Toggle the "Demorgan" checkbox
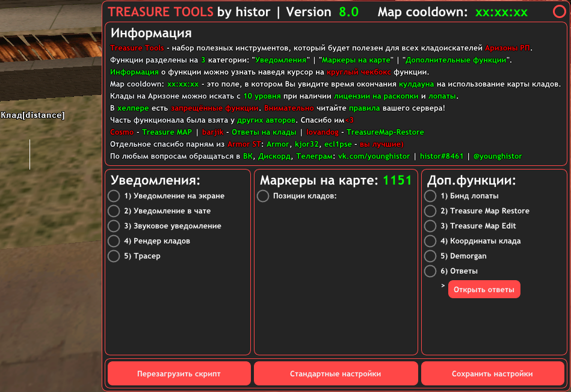 click(x=430, y=256)
